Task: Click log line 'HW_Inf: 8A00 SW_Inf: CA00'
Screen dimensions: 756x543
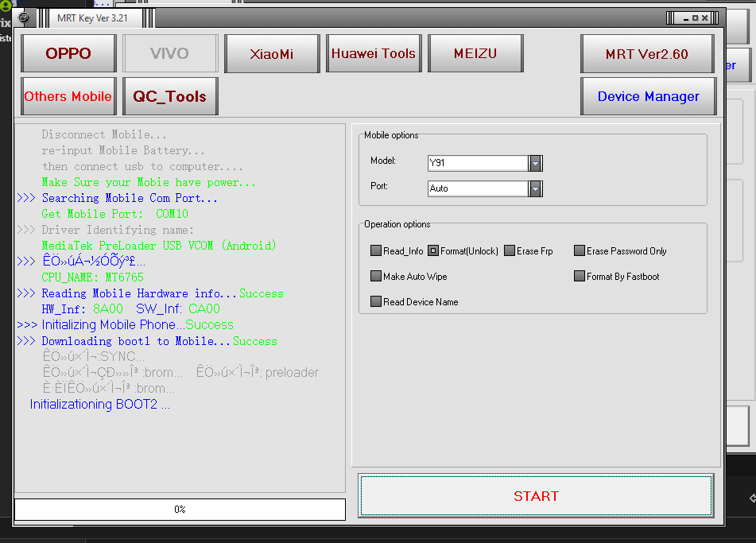Action: coord(130,309)
